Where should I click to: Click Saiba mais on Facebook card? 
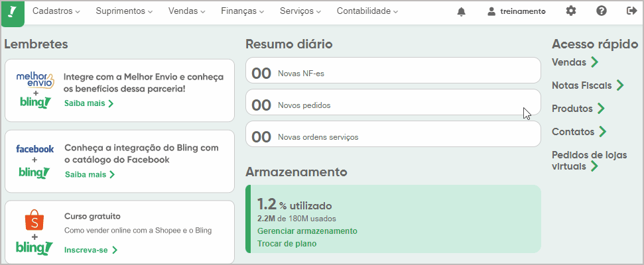pyautogui.click(x=90, y=175)
